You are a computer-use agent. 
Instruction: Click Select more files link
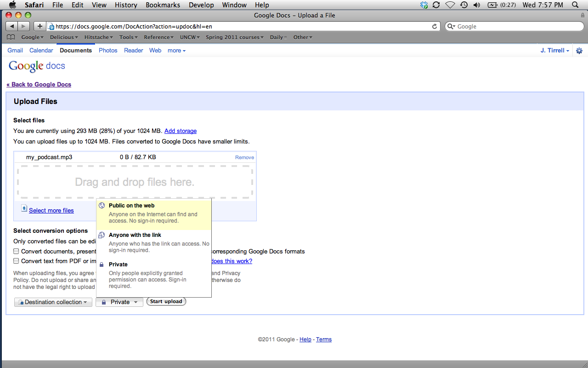[51, 210]
